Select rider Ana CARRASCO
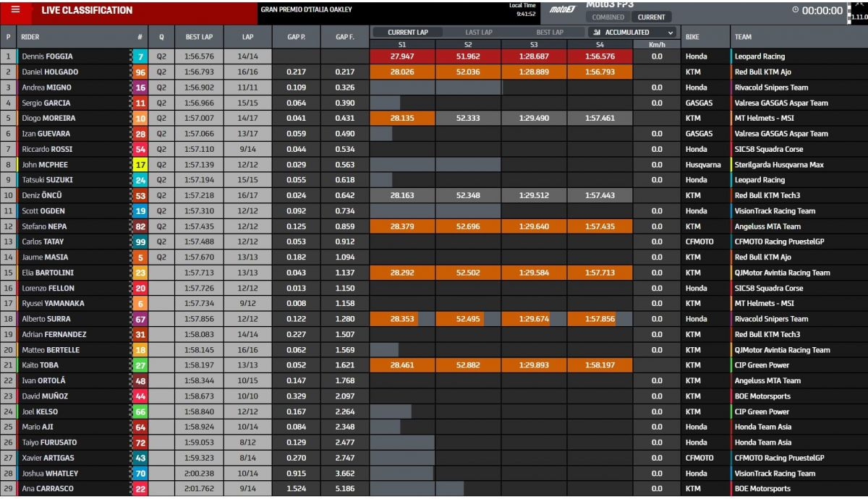The height and width of the screenshot is (499, 868). pos(46,488)
